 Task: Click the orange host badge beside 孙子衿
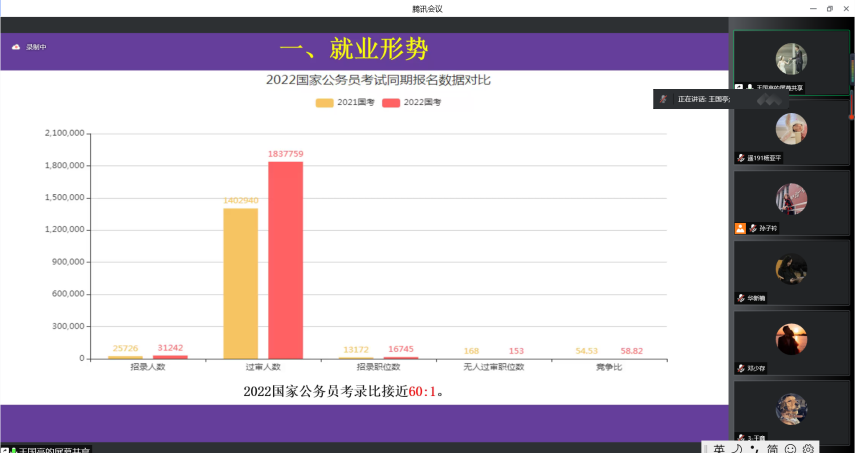(740, 228)
